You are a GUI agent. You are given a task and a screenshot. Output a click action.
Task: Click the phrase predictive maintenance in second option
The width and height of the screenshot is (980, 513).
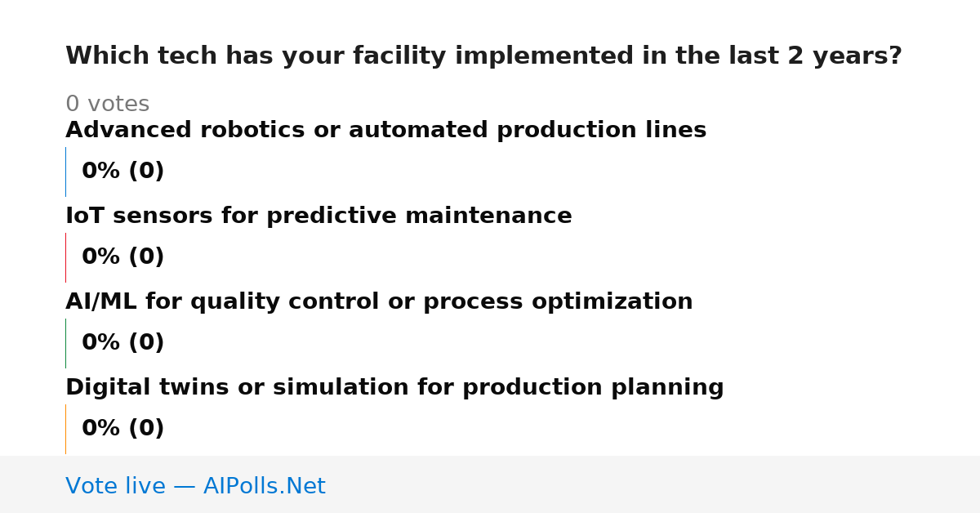pos(419,216)
